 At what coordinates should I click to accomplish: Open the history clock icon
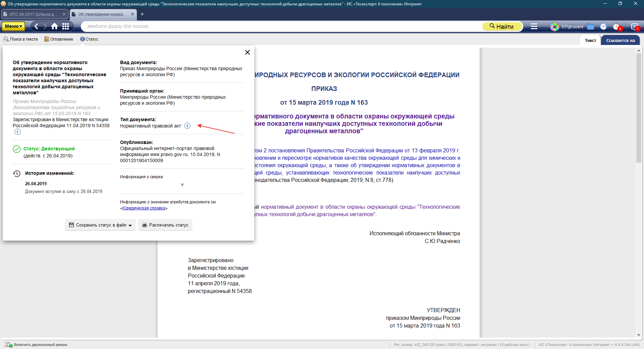603,27
